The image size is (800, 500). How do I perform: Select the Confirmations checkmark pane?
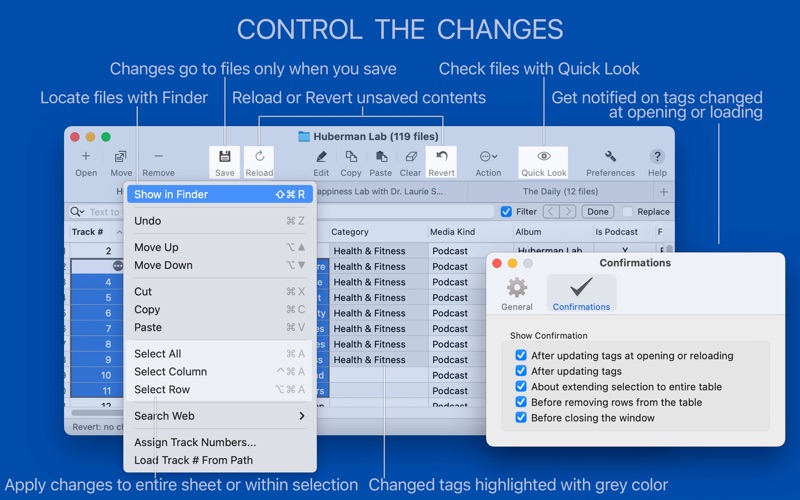pos(581,293)
